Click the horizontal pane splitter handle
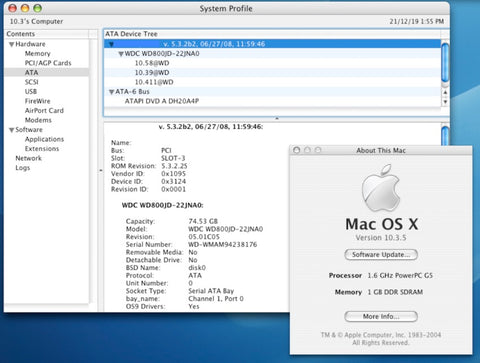Image resolution: width=480 pixels, height=363 pixels. pos(277,118)
